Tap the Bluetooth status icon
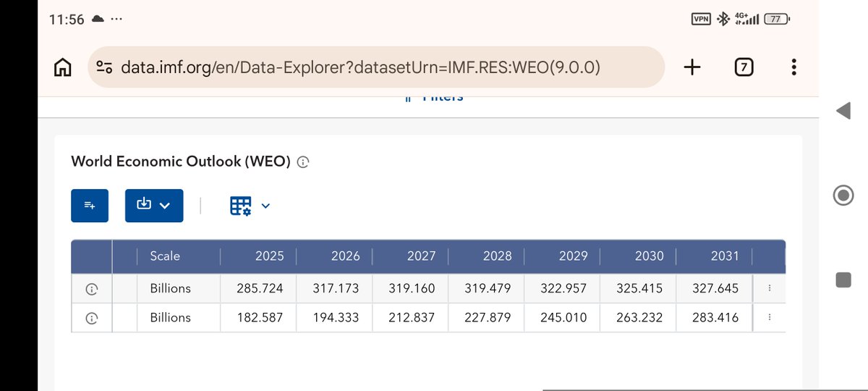The width and height of the screenshot is (868, 391). click(723, 20)
